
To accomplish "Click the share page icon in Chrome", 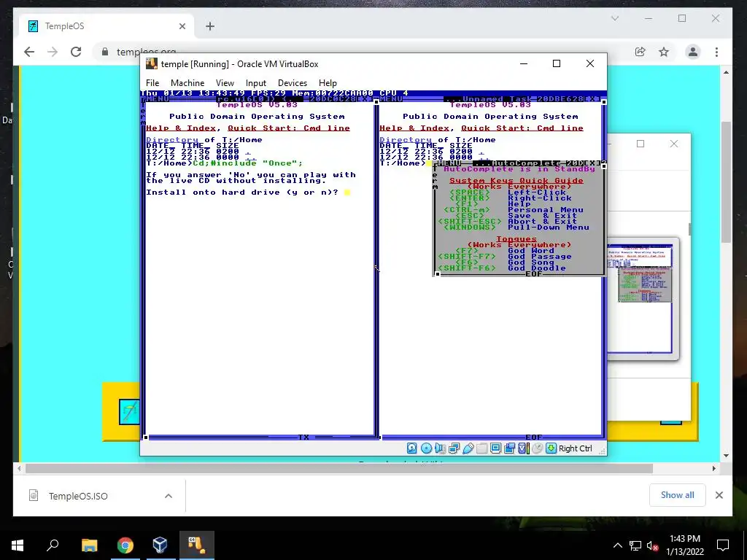I will 640,52.
